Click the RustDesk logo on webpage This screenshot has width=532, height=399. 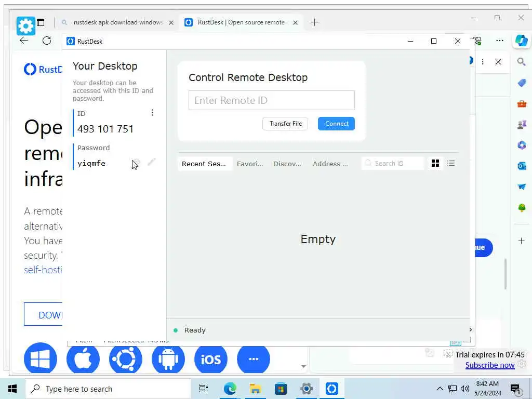coord(43,69)
